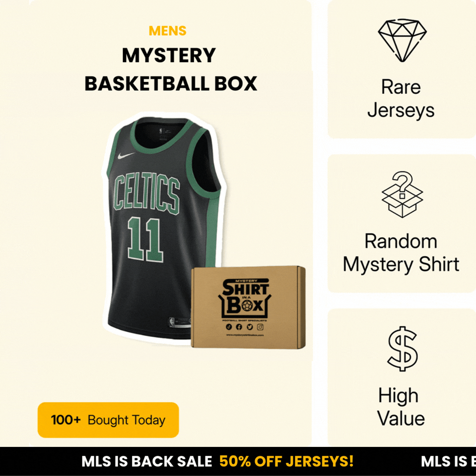Click the MYSTERY BASKETBALL BOX heading
The image size is (476, 476).
[171, 69]
